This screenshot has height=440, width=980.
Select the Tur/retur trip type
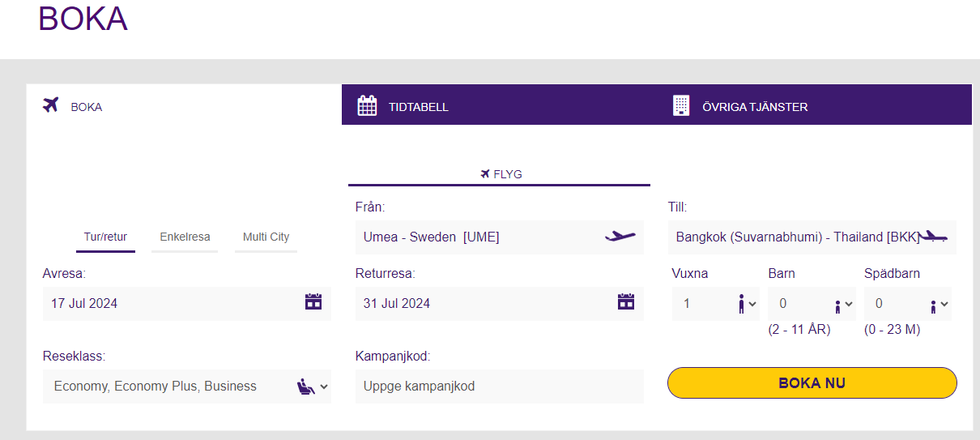click(105, 237)
